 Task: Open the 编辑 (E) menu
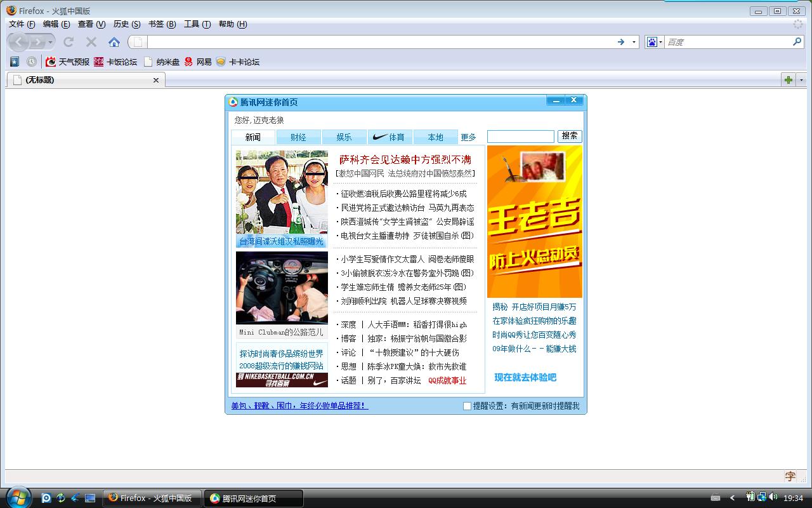pos(56,24)
